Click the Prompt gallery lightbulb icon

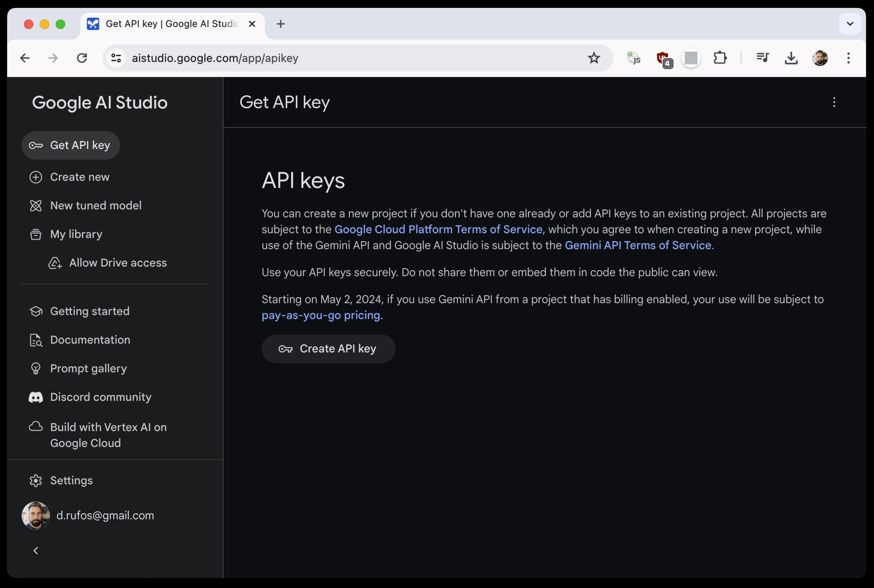click(x=36, y=368)
